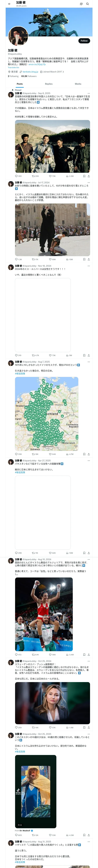The height and width of the screenshot is (868, 98).
Task: Go back using the arrow icon
Action: (9, 4)
